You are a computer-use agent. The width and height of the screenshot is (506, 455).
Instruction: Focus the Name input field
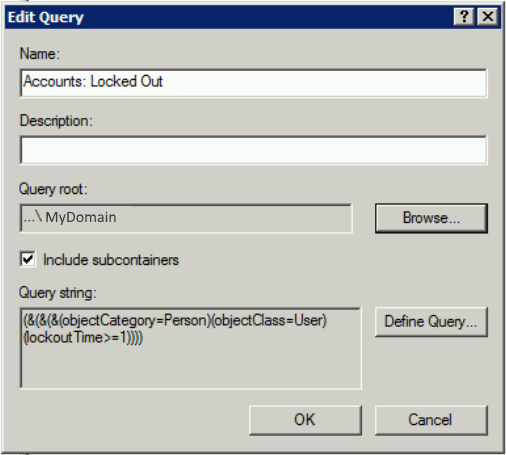pyautogui.click(x=253, y=83)
